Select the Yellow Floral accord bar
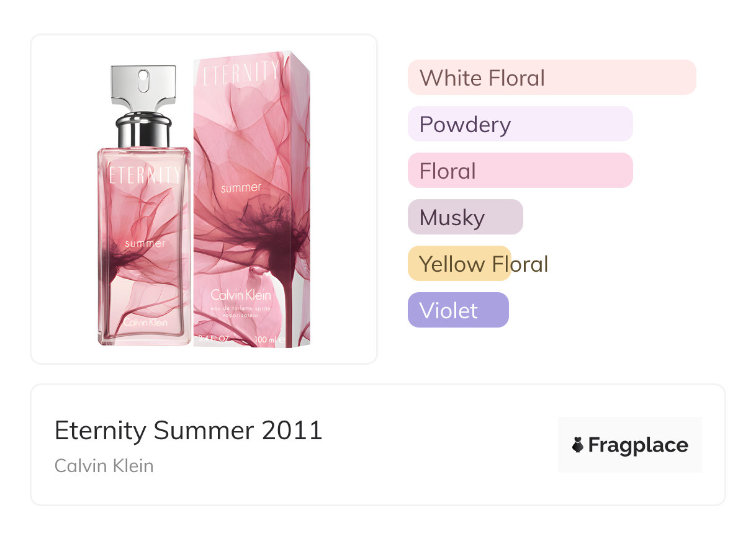The height and width of the screenshot is (536, 756). [x=459, y=264]
